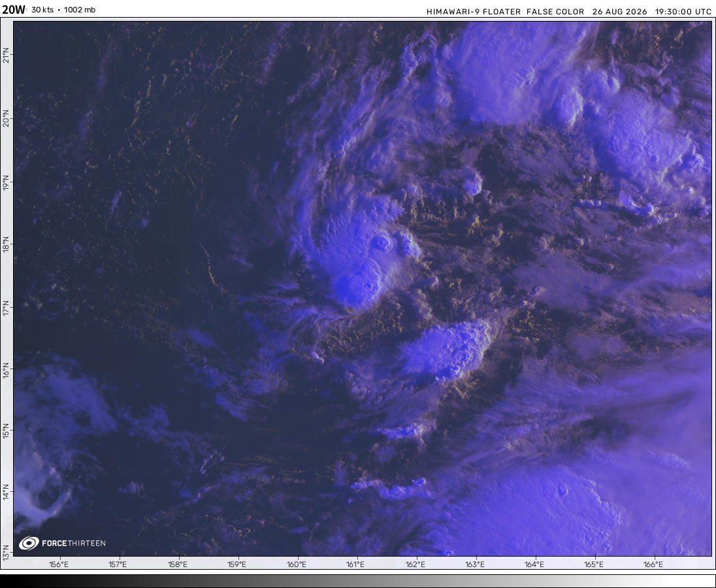This screenshot has width=716, height=588.
Task: Click the 166°E longitude label
Action: pos(653,564)
